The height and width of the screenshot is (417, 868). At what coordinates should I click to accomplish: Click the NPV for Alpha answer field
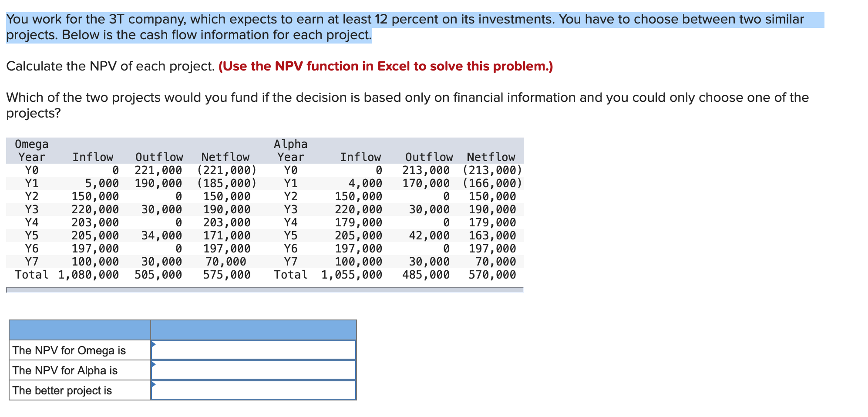(253, 370)
